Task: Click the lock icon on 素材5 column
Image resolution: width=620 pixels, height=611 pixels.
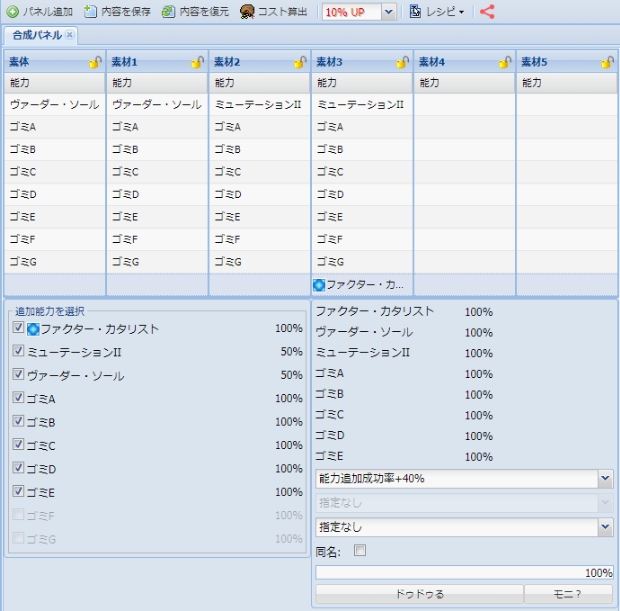Action: (x=607, y=62)
